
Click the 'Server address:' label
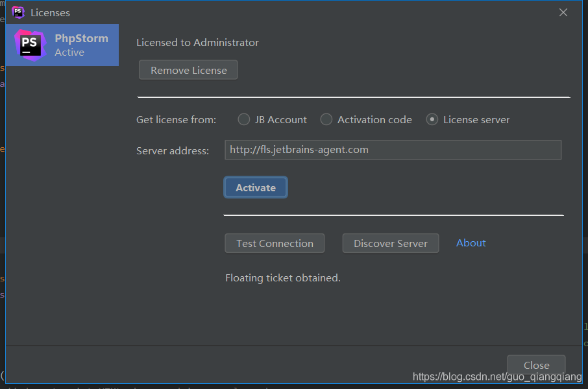(173, 151)
